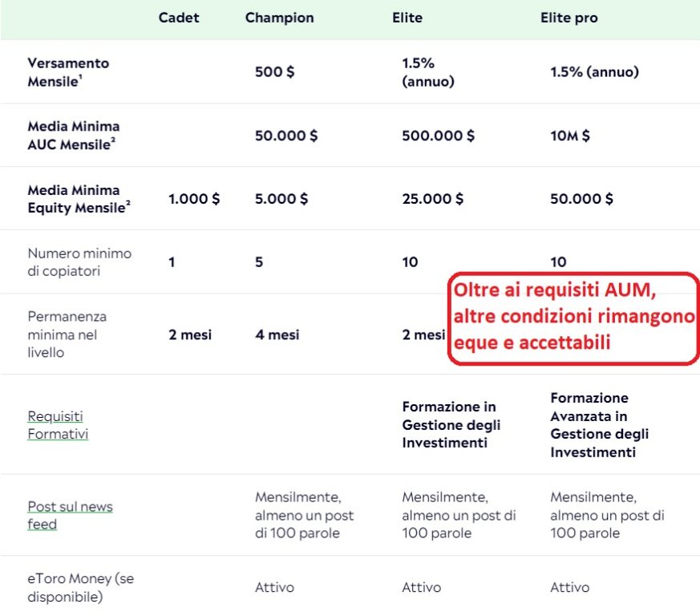This screenshot has height=616, width=700.
Task: Click the Elite column header
Action: tap(407, 18)
